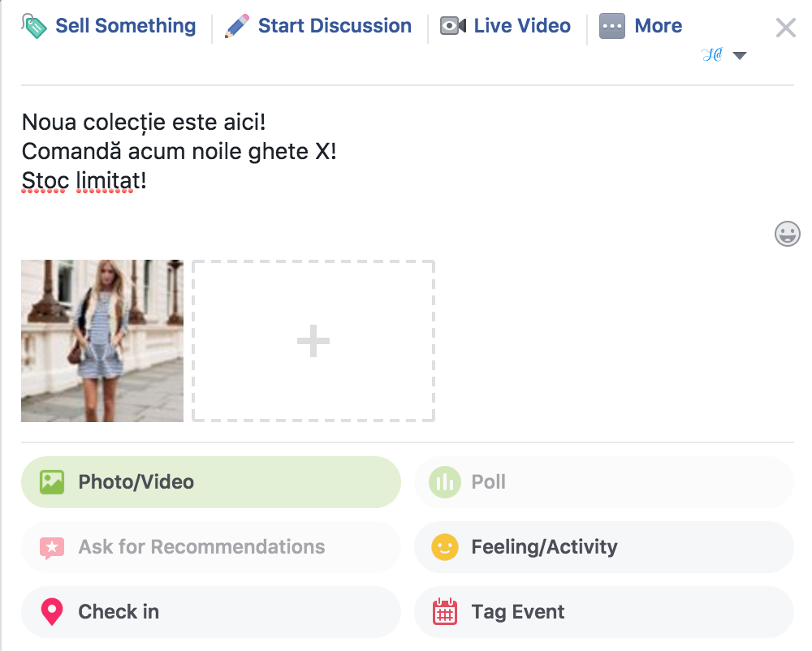Click the Check in location pin icon
The width and height of the screenshot is (812, 651).
[x=52, y=612]
